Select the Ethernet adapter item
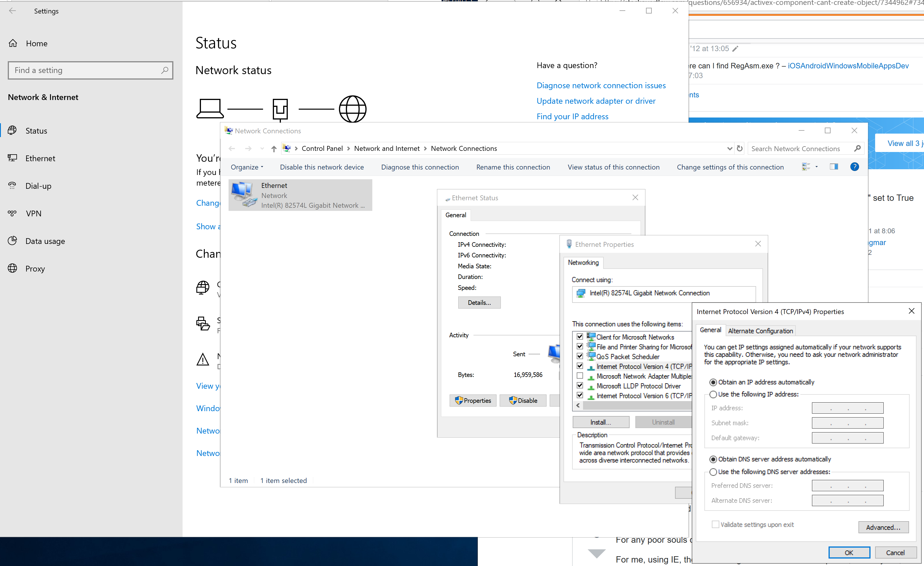 (300, 195)
